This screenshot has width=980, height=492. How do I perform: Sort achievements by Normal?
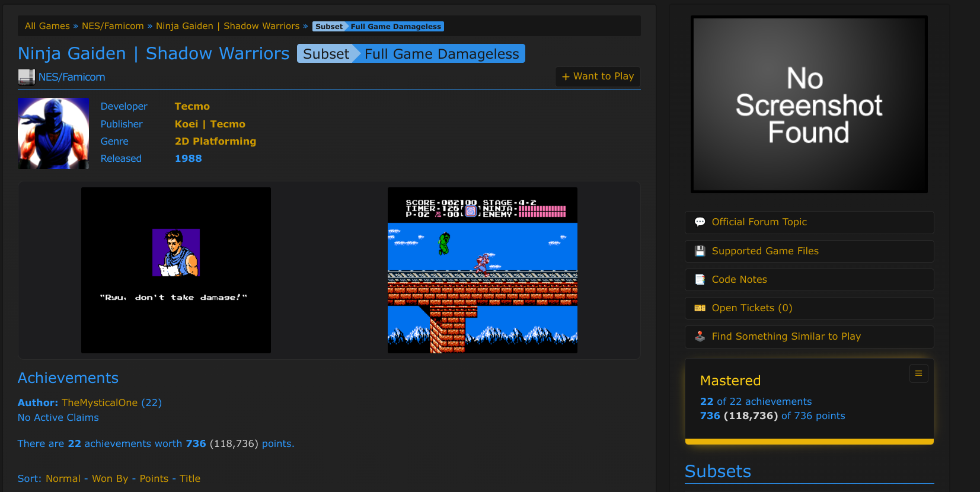(63, 478)
